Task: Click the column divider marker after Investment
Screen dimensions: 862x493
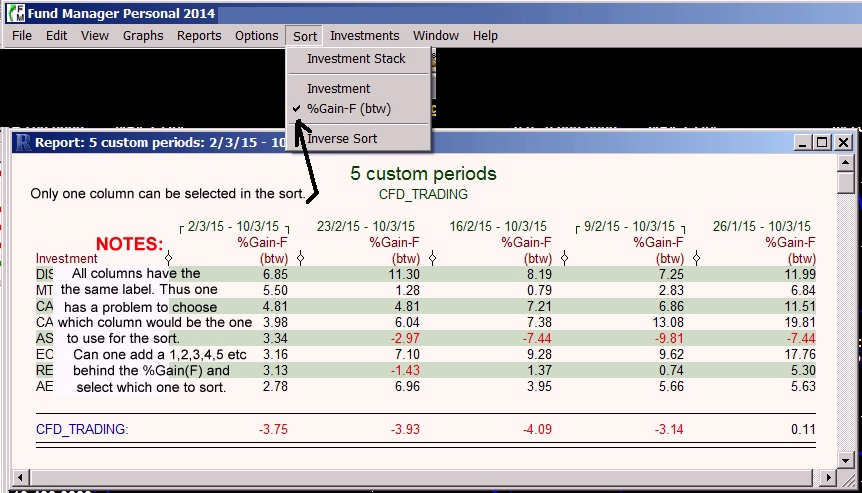Action: point(169,258)
